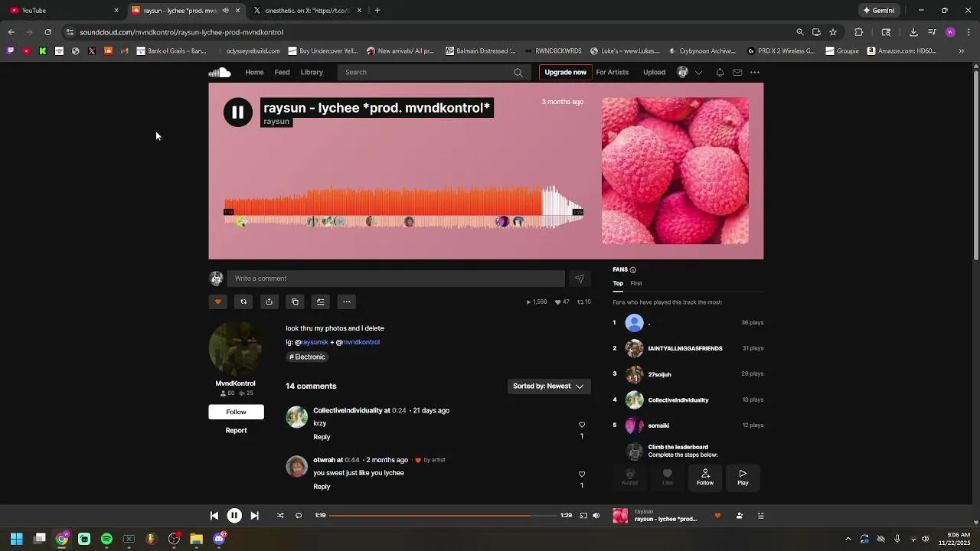Open the lychee track artwork
Viewport: 980px width, 551px height.
[675, 171]
